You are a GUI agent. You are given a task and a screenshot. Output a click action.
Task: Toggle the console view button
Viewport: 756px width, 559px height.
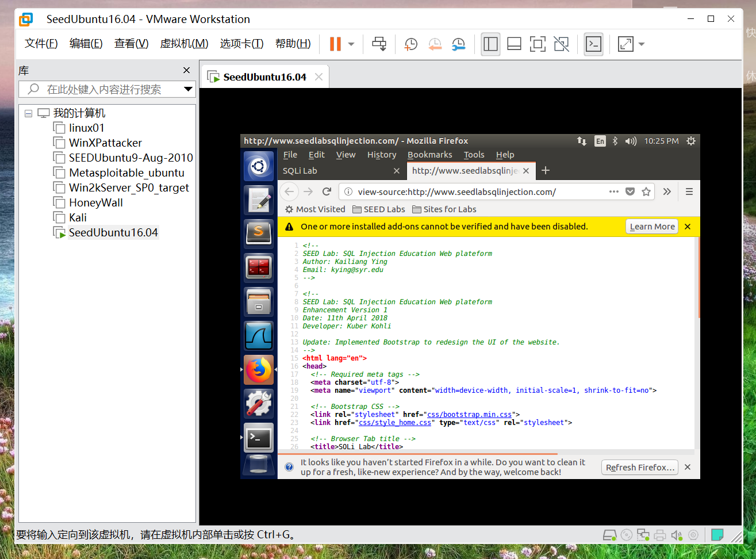click(x=593, y=44)
